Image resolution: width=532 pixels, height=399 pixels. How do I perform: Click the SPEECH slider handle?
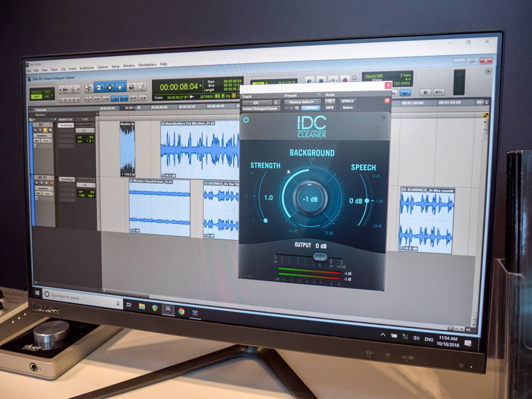point(367,200)
